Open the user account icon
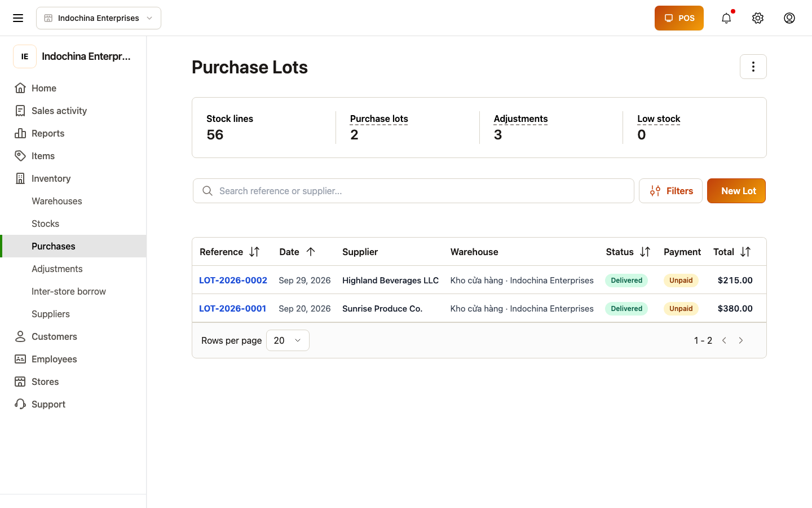This screenshot has height=508, width=812. pyautogui.click(x=789, y=18)
